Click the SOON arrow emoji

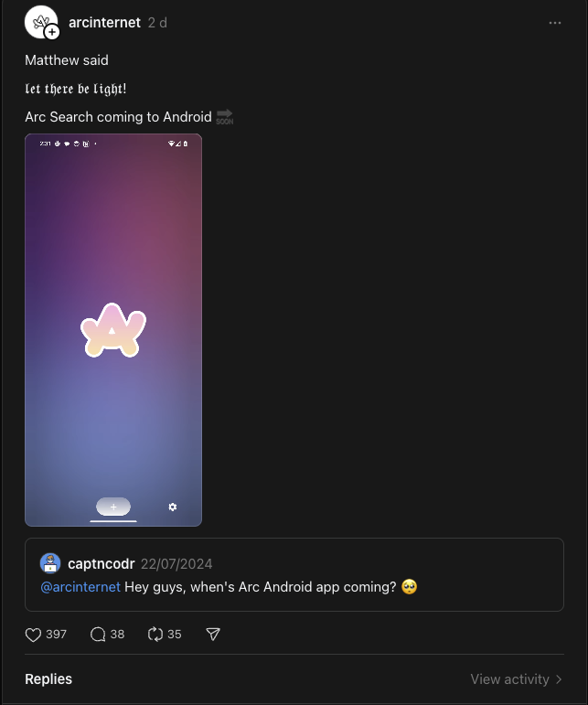[224, 117]
